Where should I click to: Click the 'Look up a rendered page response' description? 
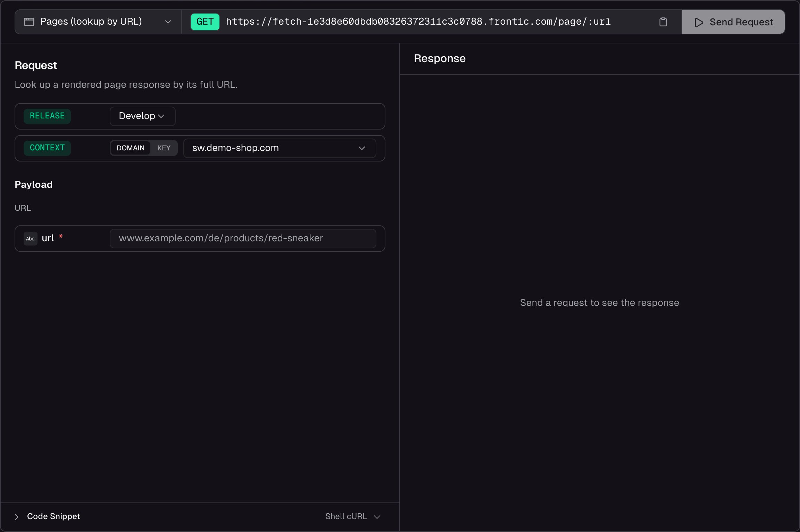[126, 84]
